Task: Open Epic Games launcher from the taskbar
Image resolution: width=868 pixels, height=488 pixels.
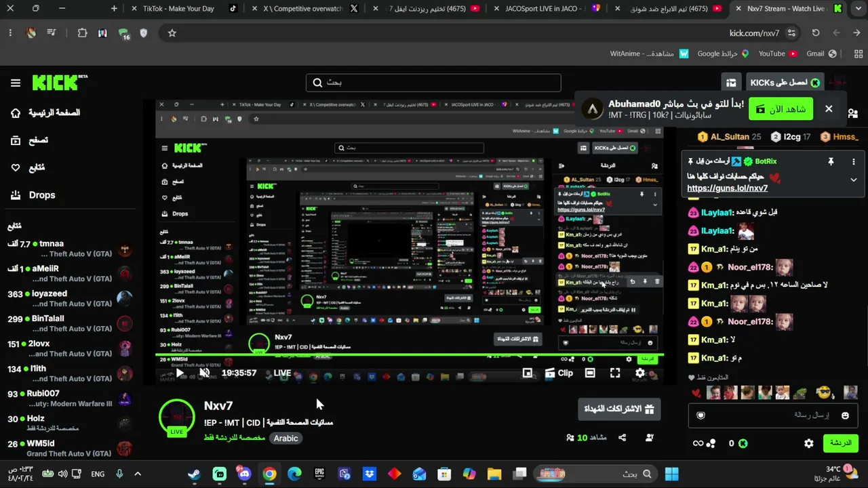Action: point(319,474)
